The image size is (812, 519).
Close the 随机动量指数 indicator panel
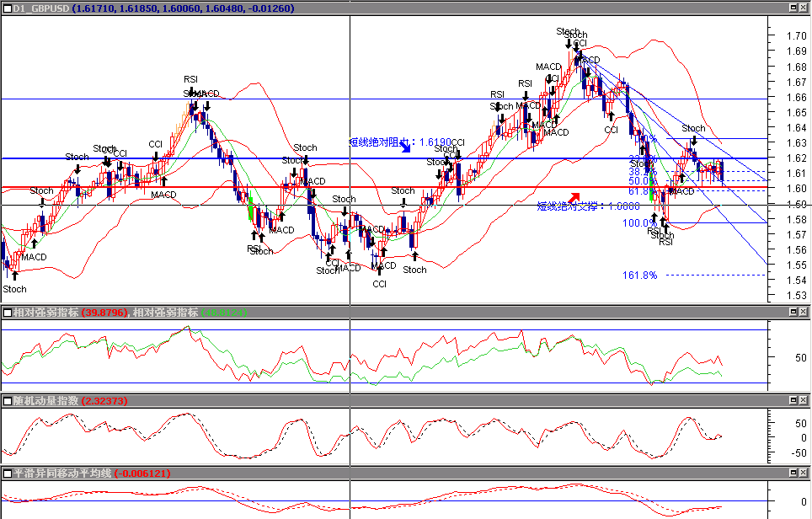click(804, 401)
